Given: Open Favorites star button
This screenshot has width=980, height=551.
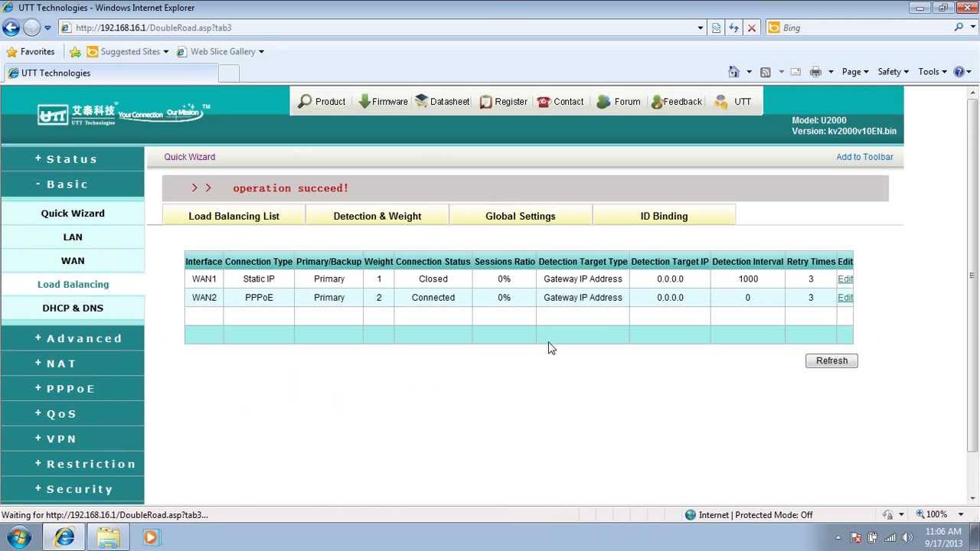Looking at the screenshot, I should coord(31,51).
